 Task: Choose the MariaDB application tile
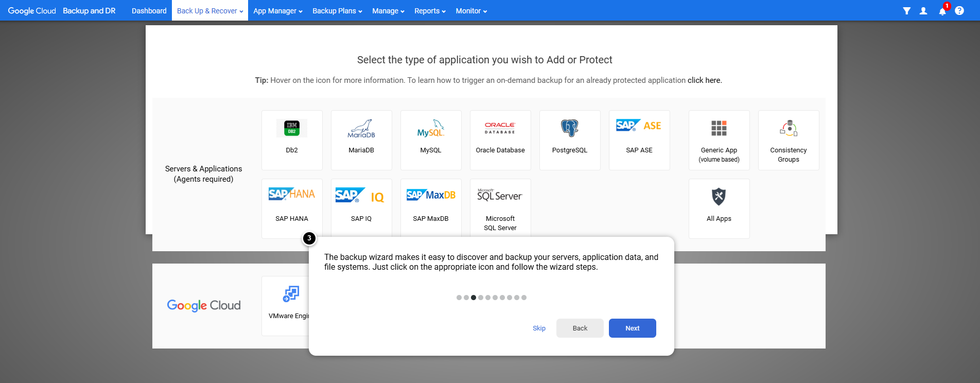pyautogui.click(x=361, y=140)
